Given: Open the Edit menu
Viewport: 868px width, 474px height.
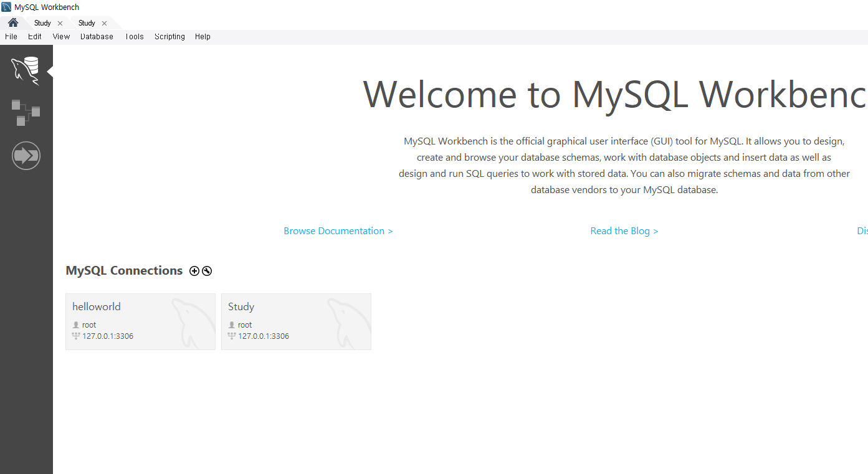Looking at the screenshot, I should (x=35, y=37).
